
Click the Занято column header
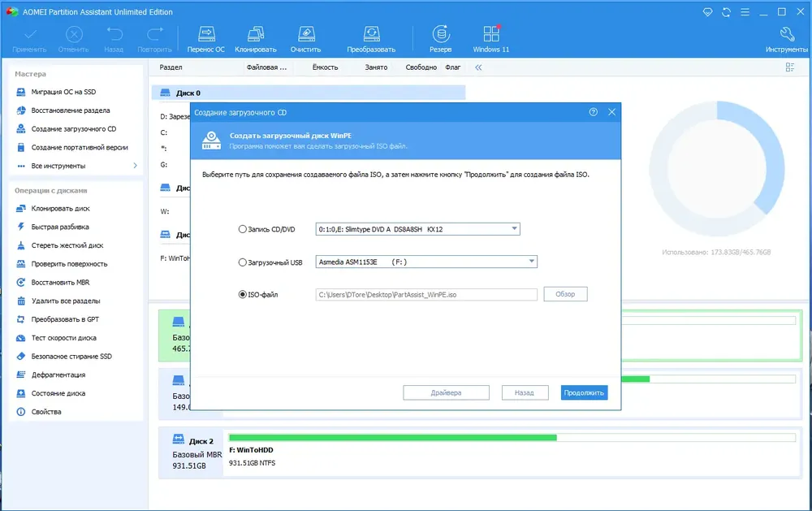coord(376,67)
